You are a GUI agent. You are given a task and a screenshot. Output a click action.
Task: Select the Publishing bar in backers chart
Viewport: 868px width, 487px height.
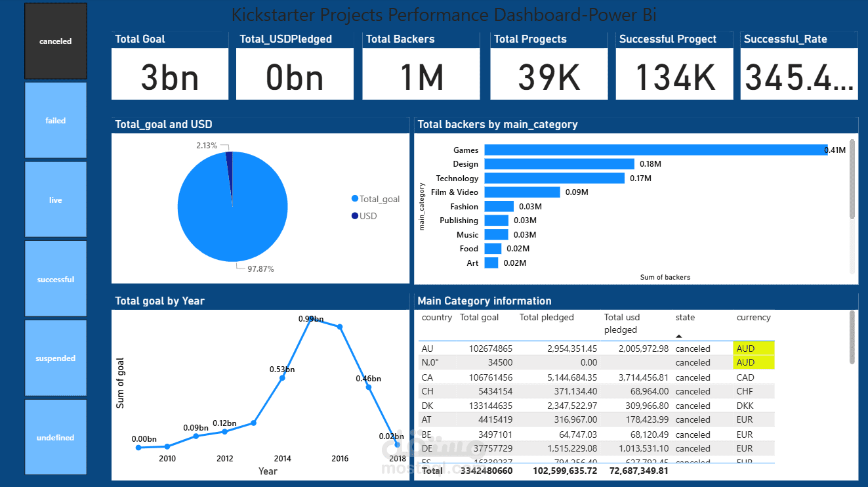pos(497,221)
